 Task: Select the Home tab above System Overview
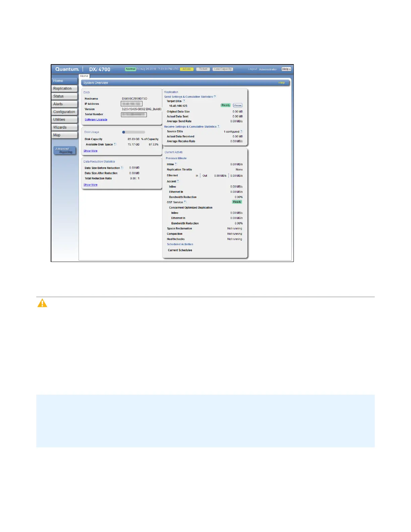[84, 76]
